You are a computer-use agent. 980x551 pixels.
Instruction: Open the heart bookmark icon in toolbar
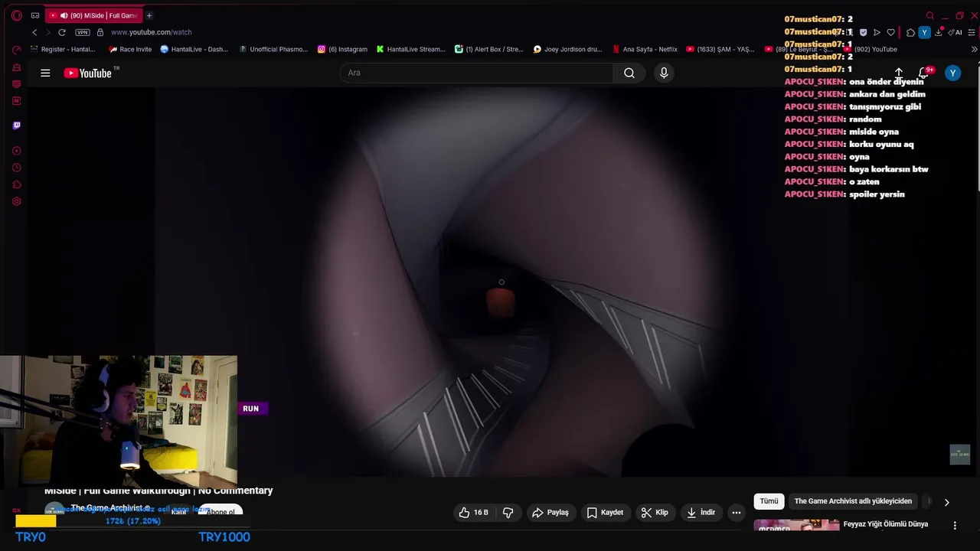(x=890, y=32)
